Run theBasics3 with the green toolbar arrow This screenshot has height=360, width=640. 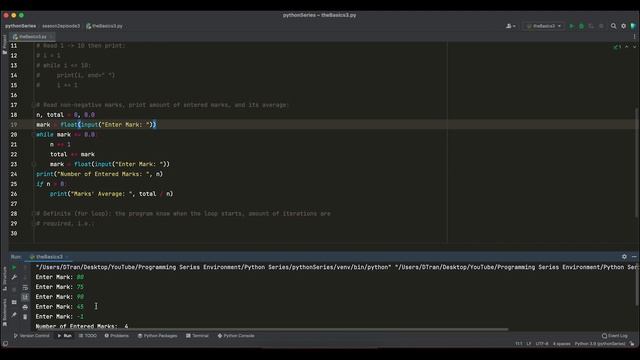(x=571, y=26)
